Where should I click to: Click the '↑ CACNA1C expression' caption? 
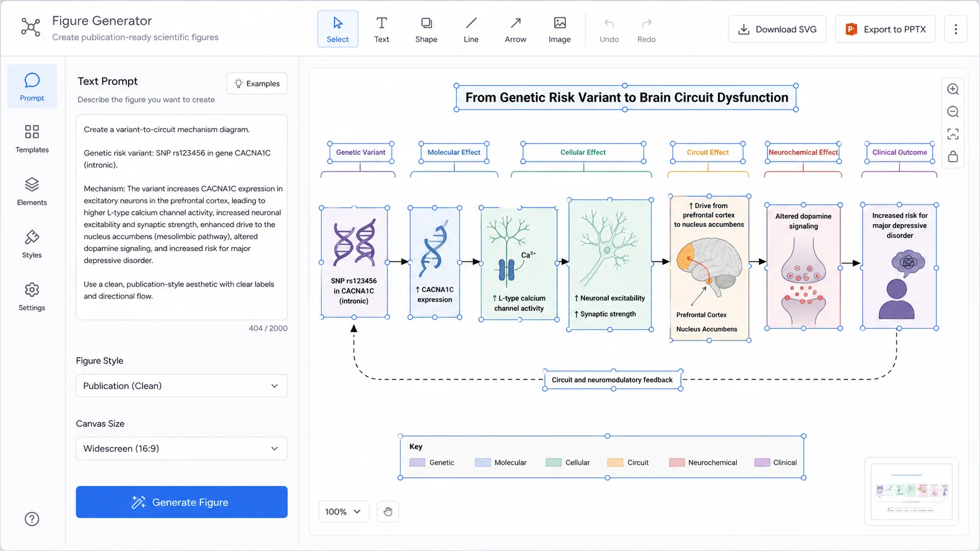coord(434,294)
